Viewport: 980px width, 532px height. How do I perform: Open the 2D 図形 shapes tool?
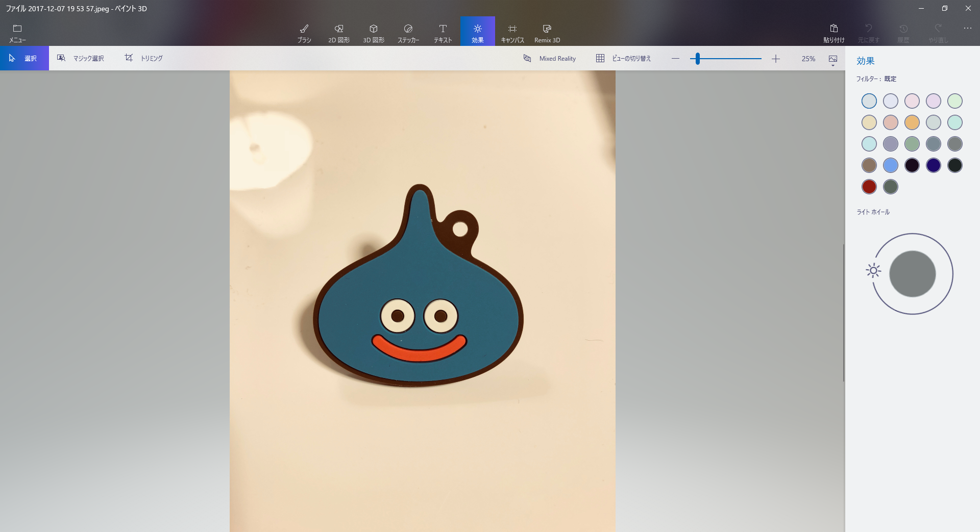(x=339, y=33)
